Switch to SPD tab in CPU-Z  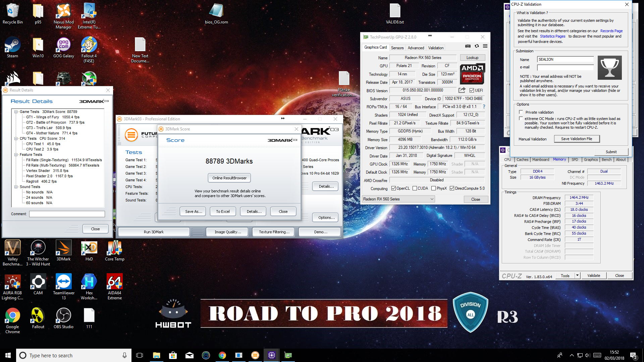[x=575, y=160]
